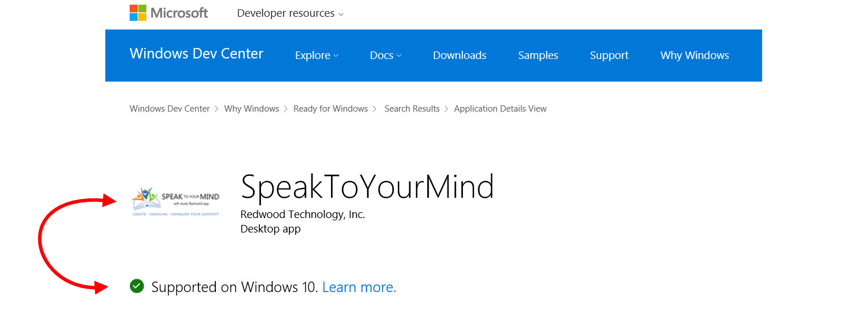
Task: Open the Samples menu item
Action: coord(538,56)
